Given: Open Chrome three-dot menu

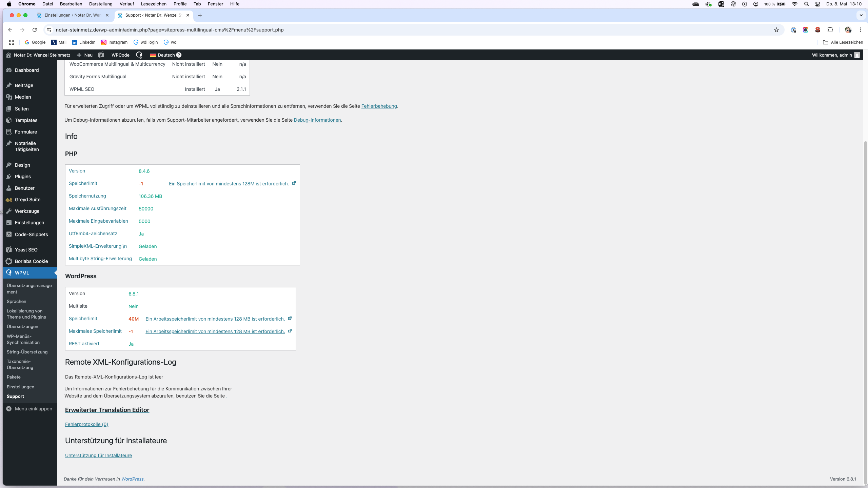Looking at the screenshot, I should click(x=861, y=30).
